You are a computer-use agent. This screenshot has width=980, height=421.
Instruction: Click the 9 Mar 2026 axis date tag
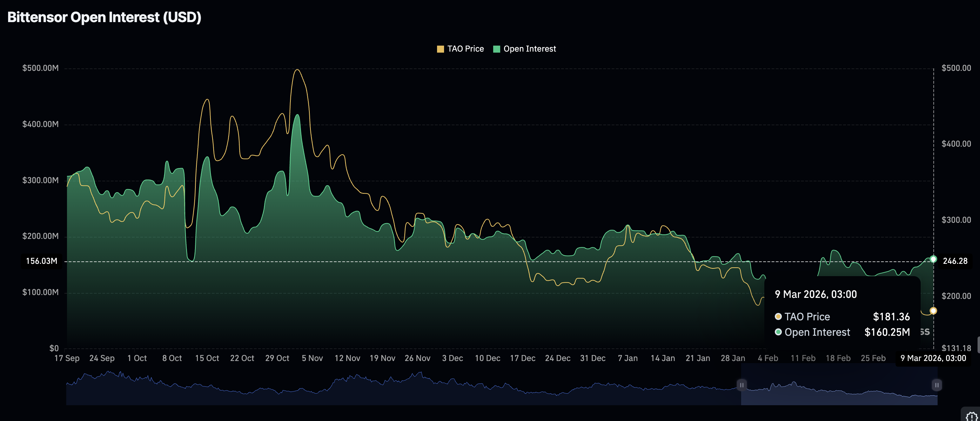tap(933, 358)
